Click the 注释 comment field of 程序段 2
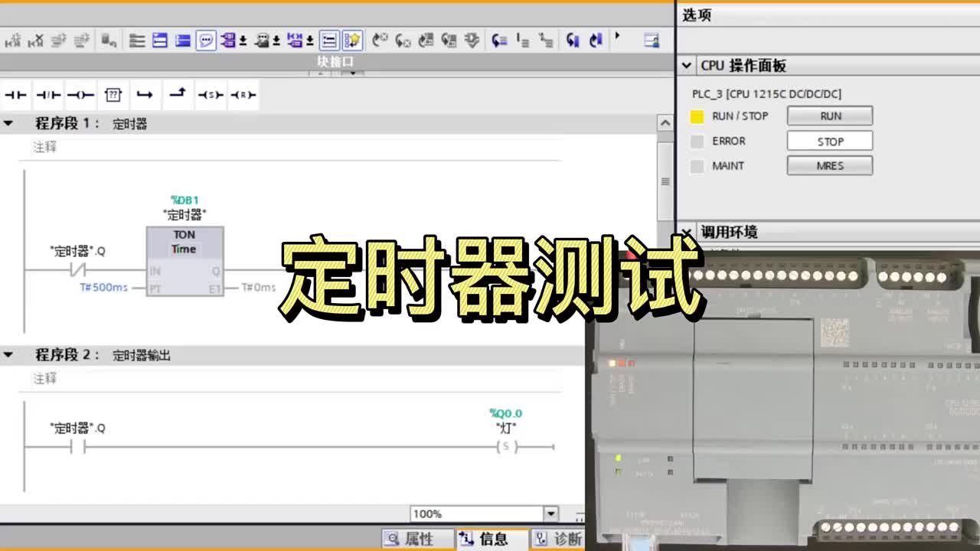 [x=45, y=379]
